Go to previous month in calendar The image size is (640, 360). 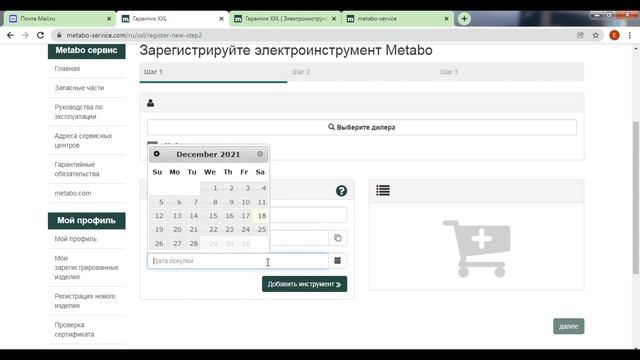[157, 154]
